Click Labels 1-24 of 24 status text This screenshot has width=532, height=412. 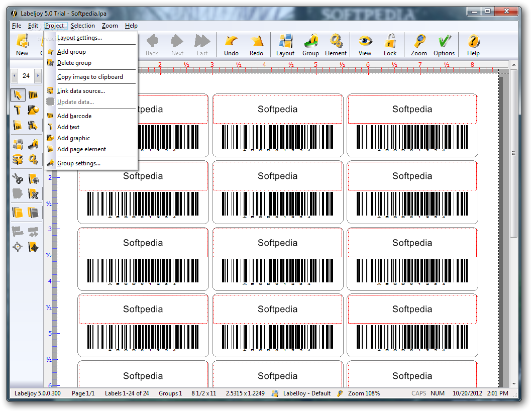pos(127,393)
